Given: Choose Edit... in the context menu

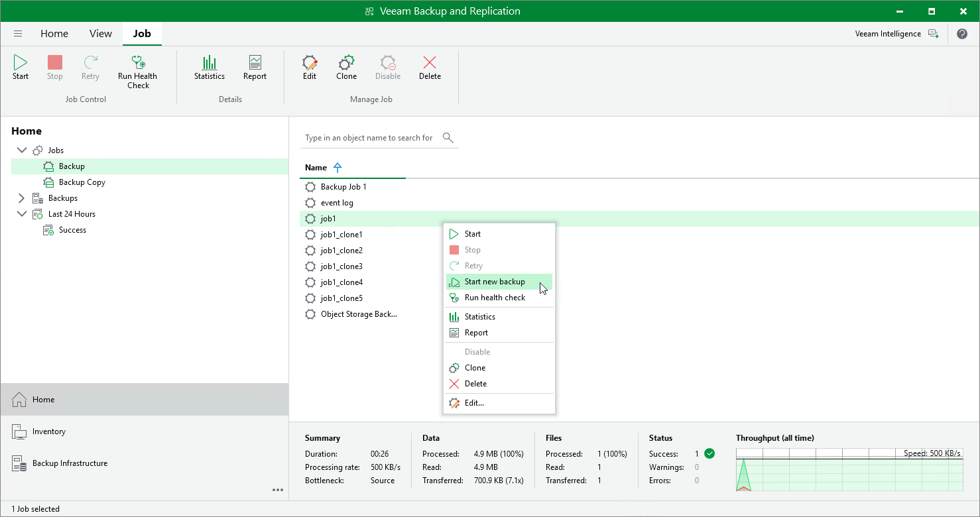Looking at the screenshot, I should pos(499,403).
